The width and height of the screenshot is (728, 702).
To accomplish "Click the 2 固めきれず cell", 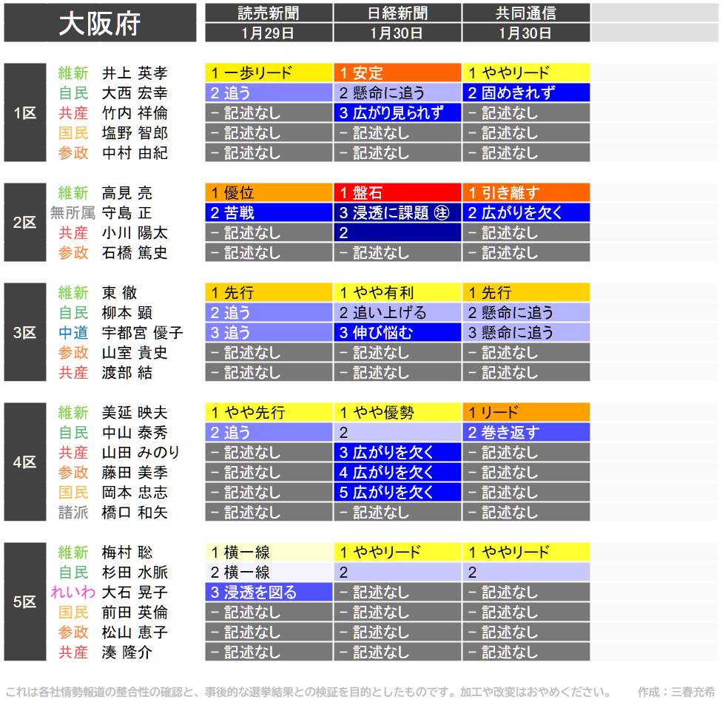I will [x=526, y=93].
